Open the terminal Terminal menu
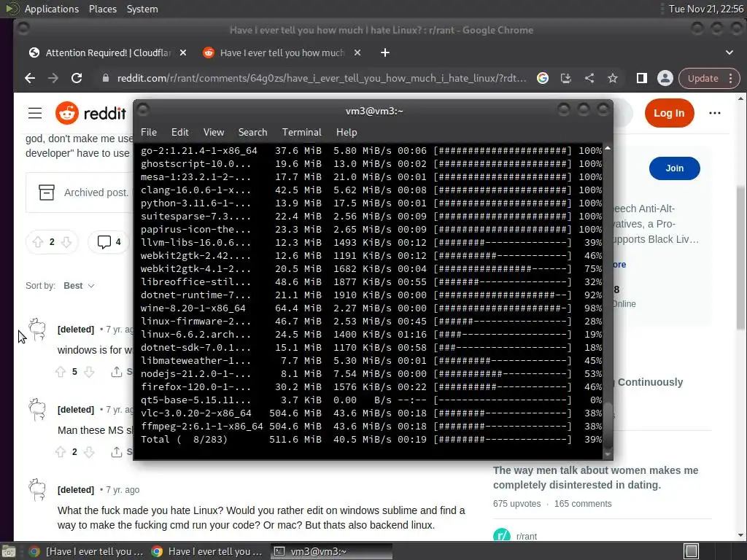This screenshot has width=747, height=560. [301, 133]
